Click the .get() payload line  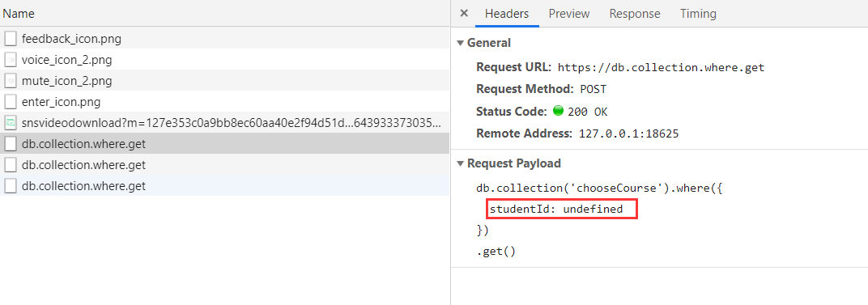496,252
